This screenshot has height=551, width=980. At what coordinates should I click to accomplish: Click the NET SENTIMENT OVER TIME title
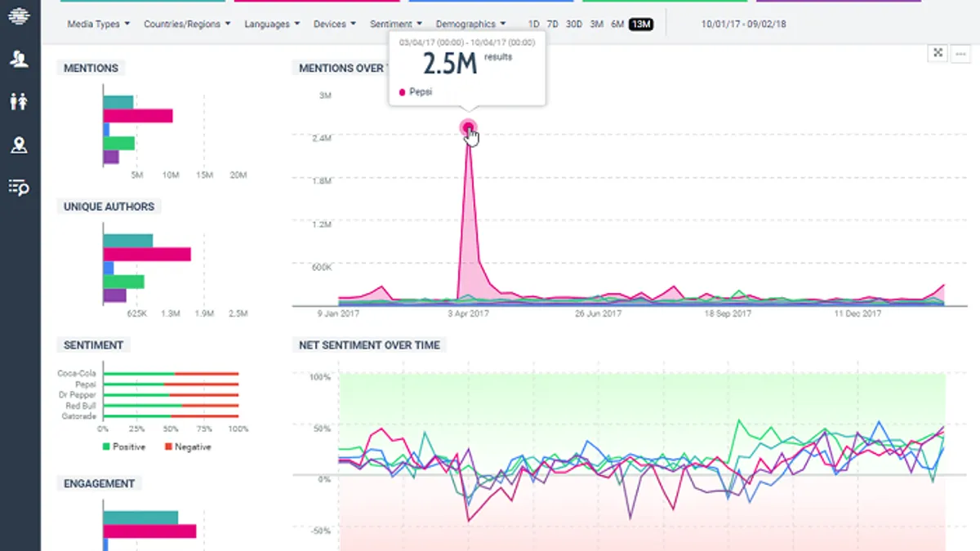tap(369, 345)
